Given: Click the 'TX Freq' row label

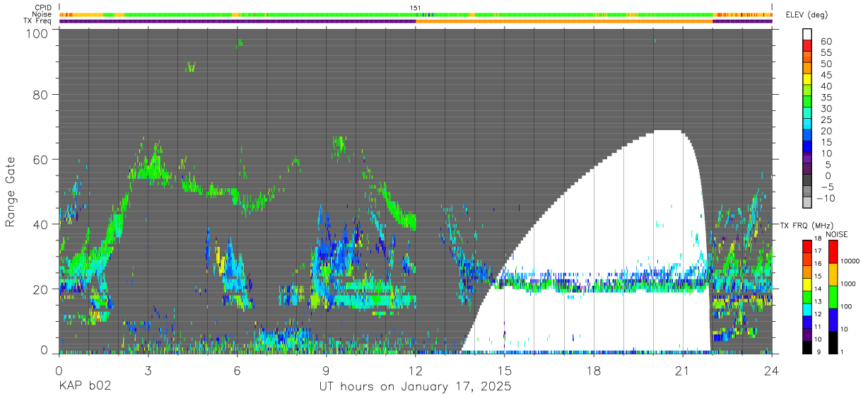Looking at the screenshot, I should pyautogui.click(x=38, y=21).
